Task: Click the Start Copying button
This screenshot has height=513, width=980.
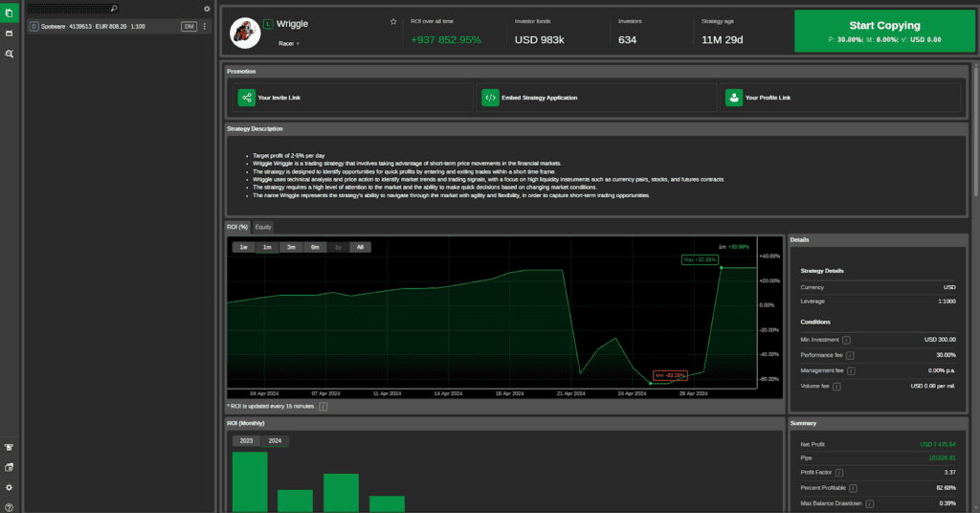Action: point(884,31)
